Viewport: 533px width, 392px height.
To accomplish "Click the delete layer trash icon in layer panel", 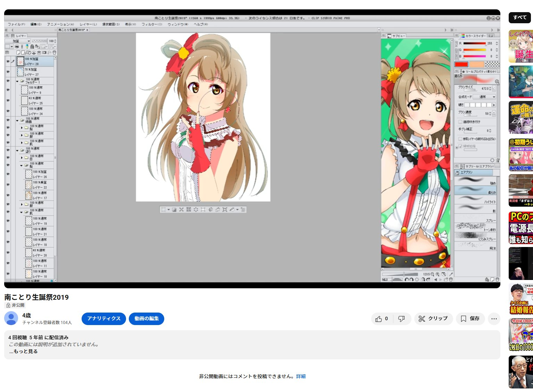I will [55, 53].
